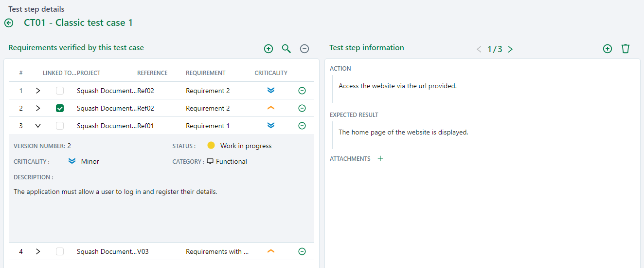Add a new test step with plus icon
This screenshot has height=268, width=644.
point(608,49)
